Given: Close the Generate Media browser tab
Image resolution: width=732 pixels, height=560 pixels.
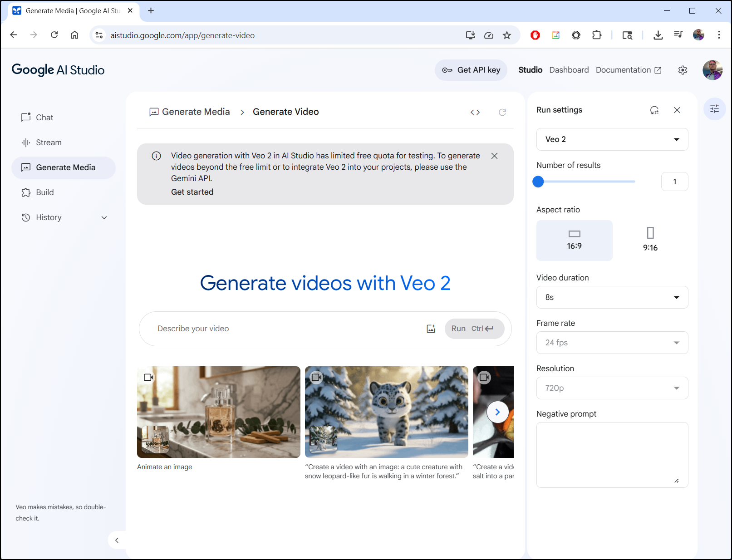Looking at the screenshot, I should 130,10.
